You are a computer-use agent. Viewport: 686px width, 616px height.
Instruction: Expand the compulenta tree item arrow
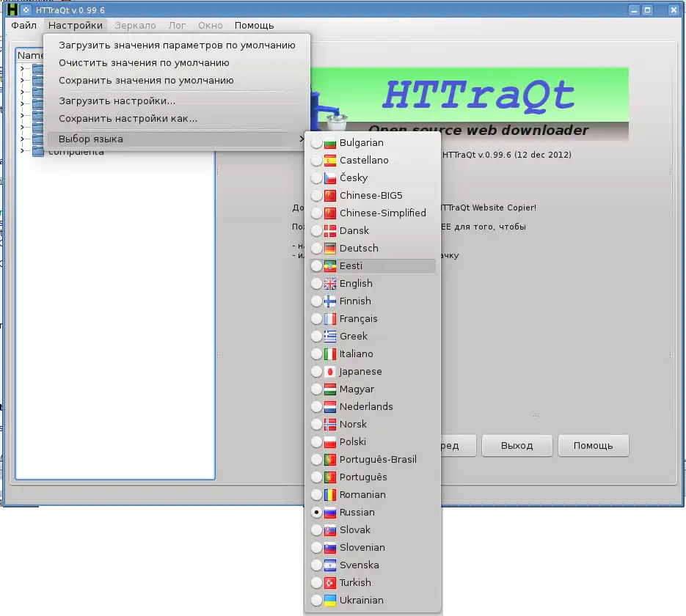[x=22, y=151]
